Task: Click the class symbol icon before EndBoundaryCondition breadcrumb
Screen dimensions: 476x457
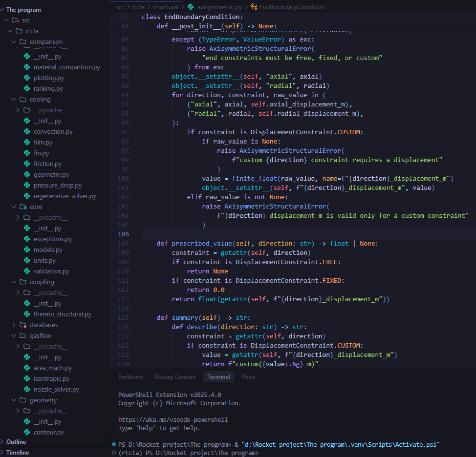Action: point(254,7)
